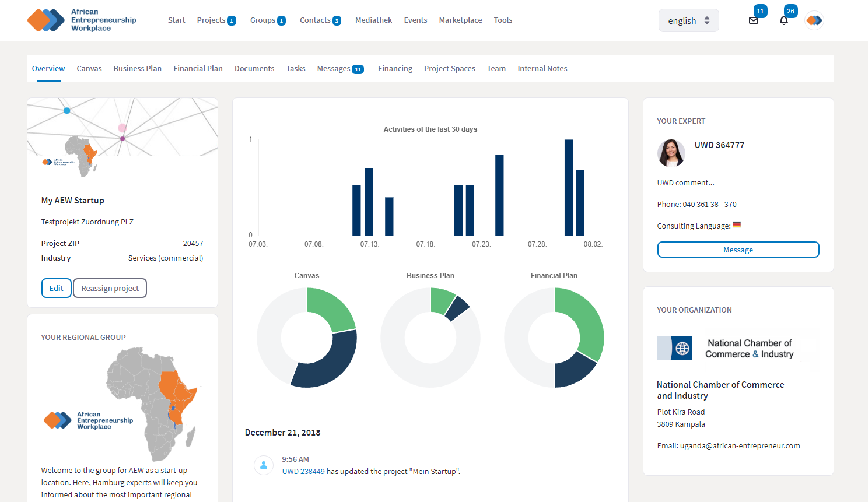Go to Start in the top navigation
This screenshot has height=502, width=868.
click(x=176, y=20)
